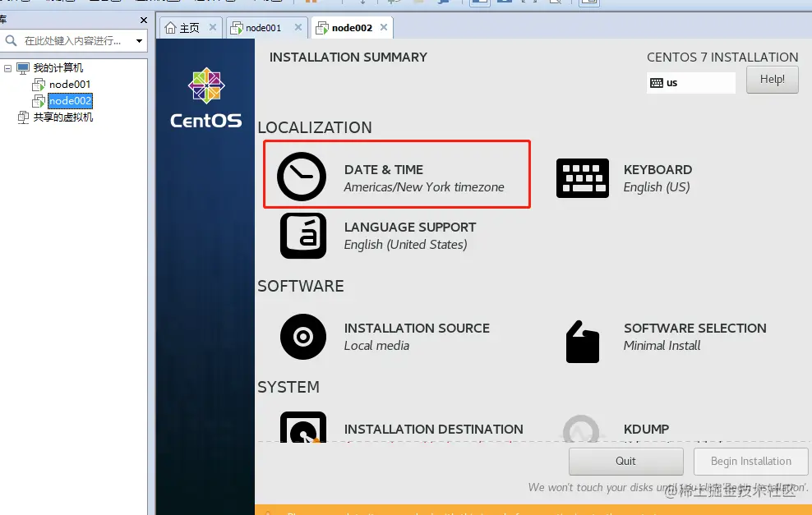812x515 pixels.
Task: Focus the library search input field
Action: point(75,40)
